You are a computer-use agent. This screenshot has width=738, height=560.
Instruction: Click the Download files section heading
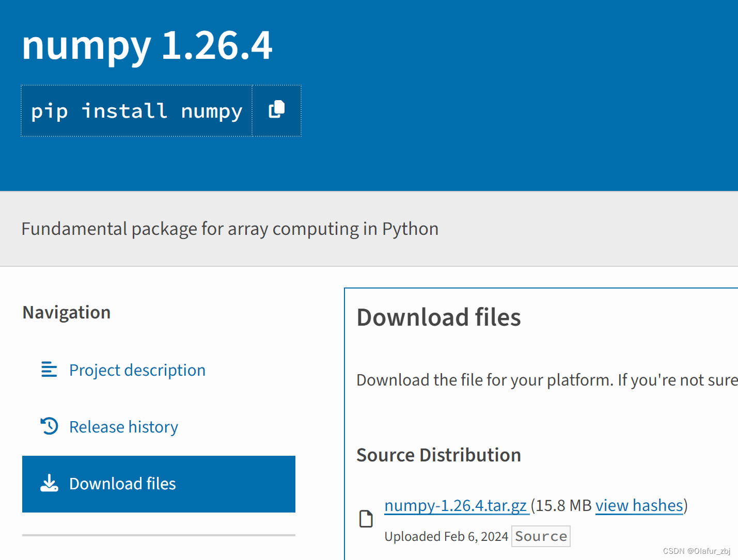coord(438,317)
